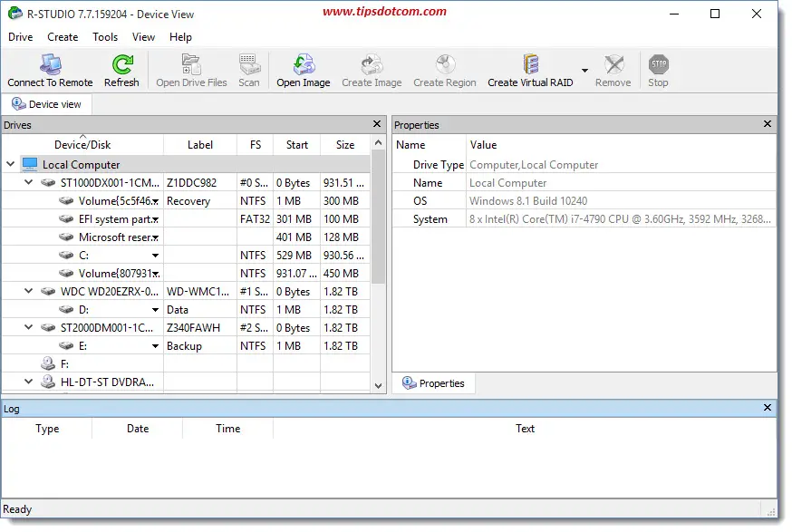Viewport: 792px width, 532px height.
Task: Open the dropdown arrow beside D: partition
Action: pos(156,310)
